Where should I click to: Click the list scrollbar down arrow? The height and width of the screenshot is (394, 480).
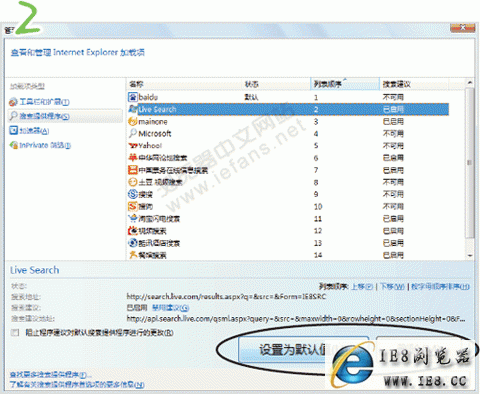(x=469, y=256)
